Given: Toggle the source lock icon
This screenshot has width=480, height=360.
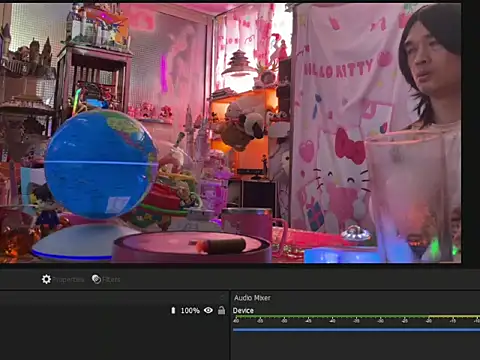Looking at the screenshot, I should coord(221,310).
